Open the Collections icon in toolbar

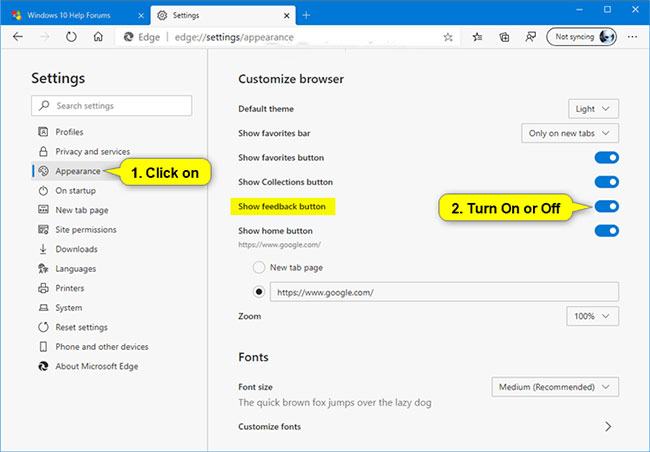(504, 37)
